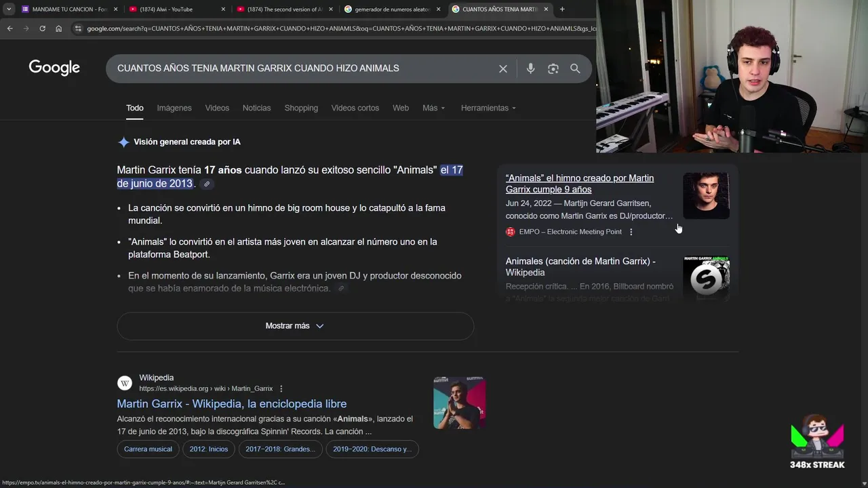Click the Google search query field

click(x=304, y=68)
